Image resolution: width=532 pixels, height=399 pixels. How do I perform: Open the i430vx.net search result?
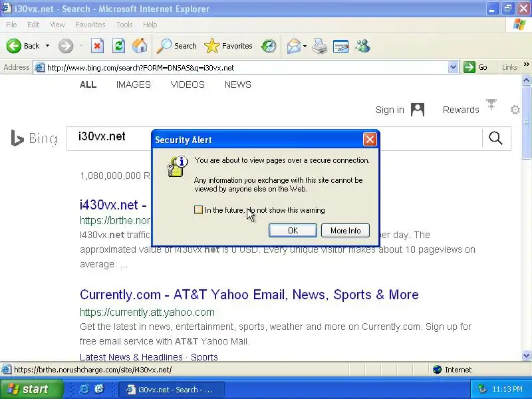click(x=113, y=205)
